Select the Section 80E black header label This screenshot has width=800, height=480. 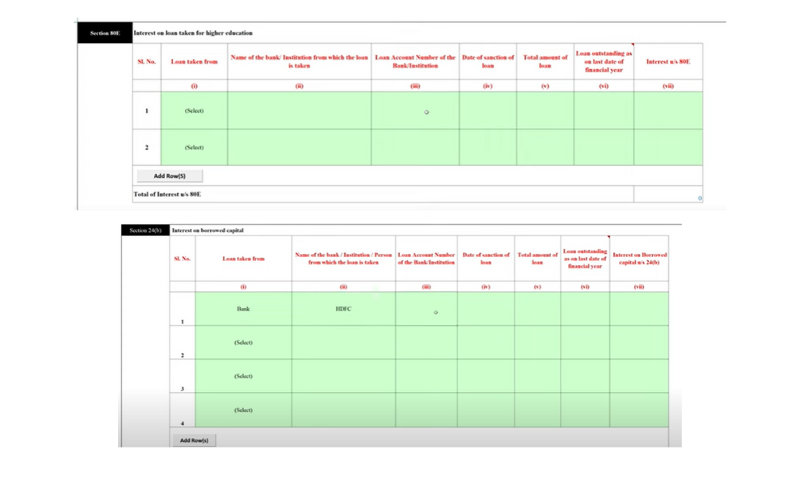[x=105, y=33]
